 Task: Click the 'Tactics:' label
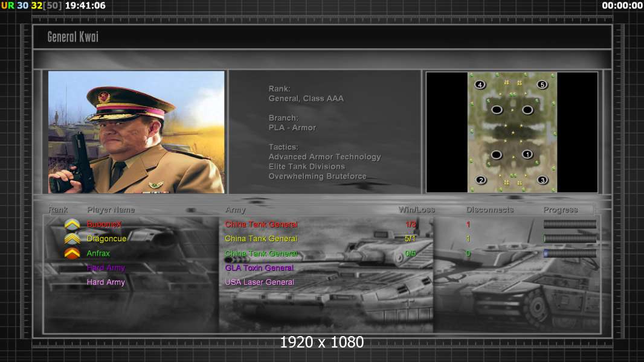(283, 147)
